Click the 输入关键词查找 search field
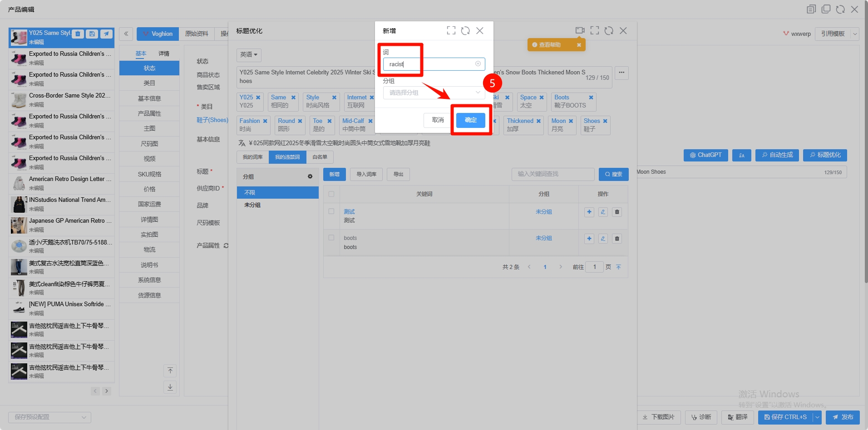The height and width of the screenshot is (430, 868). (552, 174)
